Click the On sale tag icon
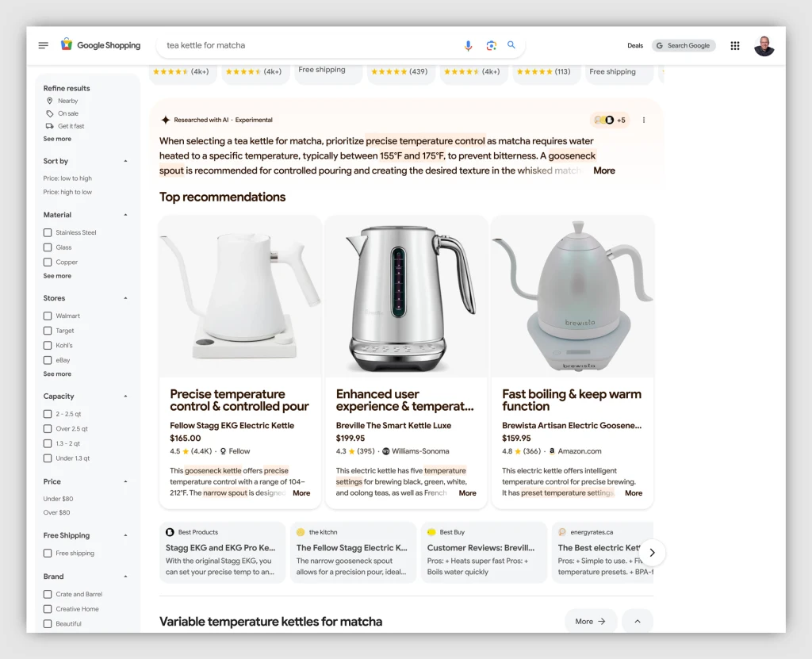Screen dimensions: 812x659 (x=50, y=113)
